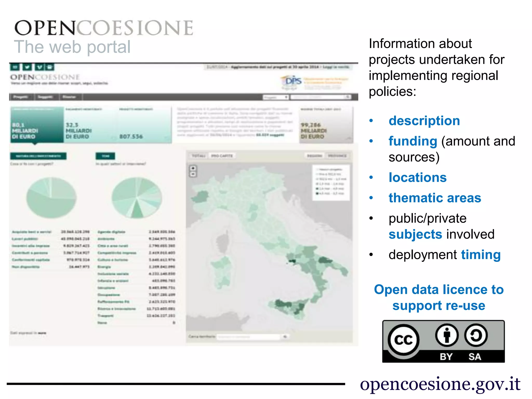Click the blue "locations" bullet text
The height and width of the screenshot is (399, 532).
(x=417, y=177)
